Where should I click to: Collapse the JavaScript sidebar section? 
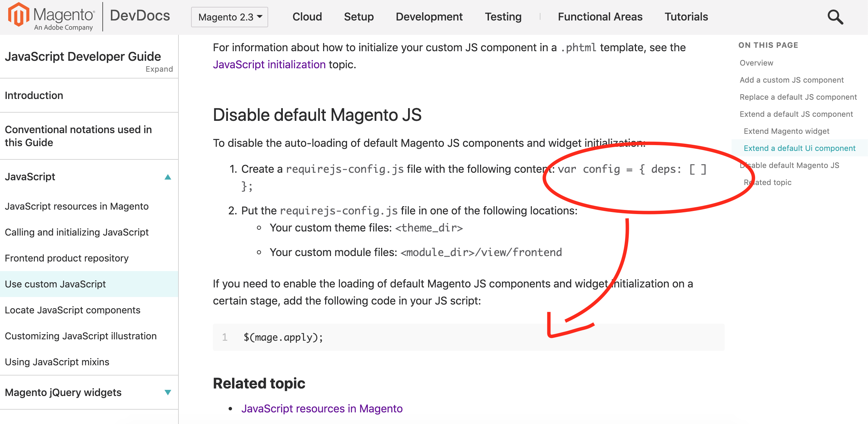[x=168, y=177]
